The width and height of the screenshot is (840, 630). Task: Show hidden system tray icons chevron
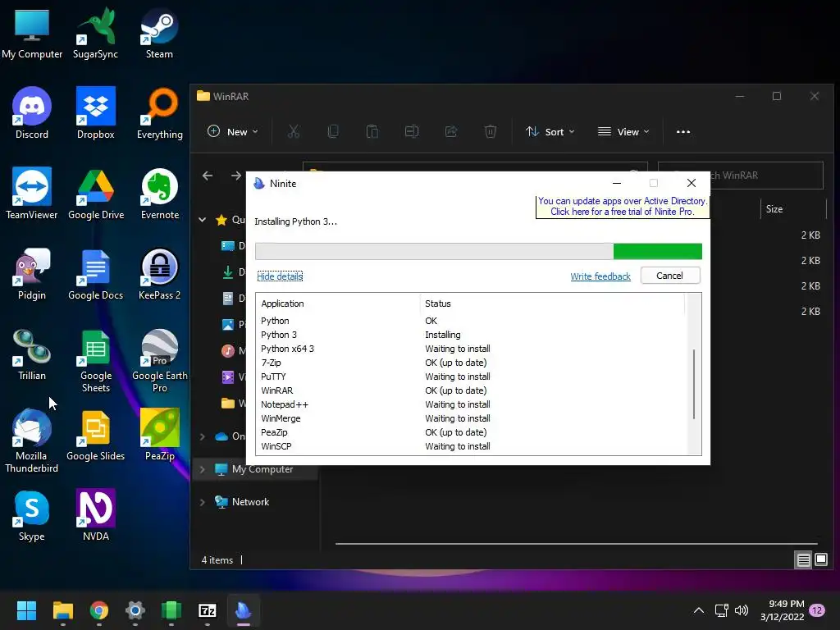coord(699,610)
